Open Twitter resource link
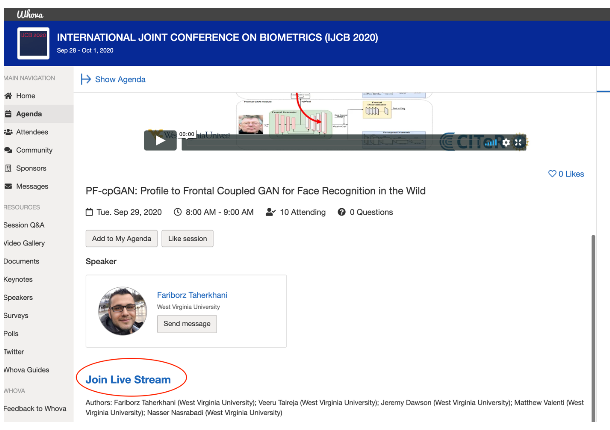Screen dimensions: 610x430 [14, 352]
